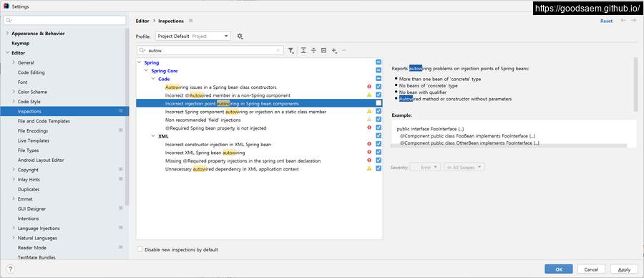Screen dimensions: 644x278
Task: Enable Incorrect injection point autowiring checkbox
Action: point(379,103)
